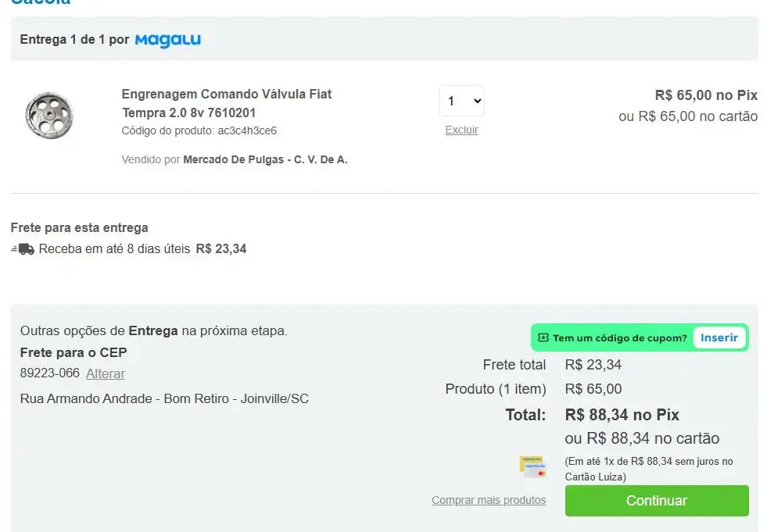Click the delivery truck icon
Viewport: 774px width, 532px height.
pyautogui.click(x=23, y=249)
